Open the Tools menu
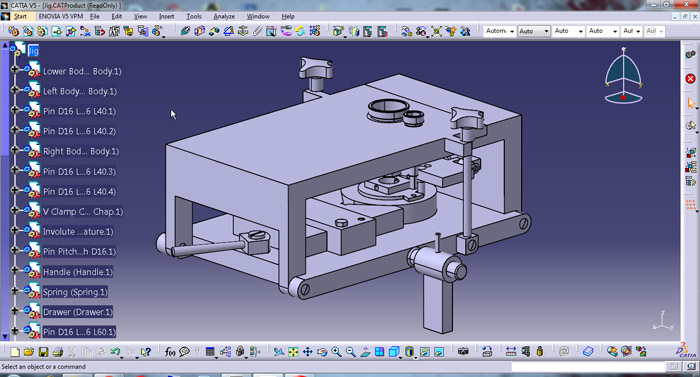700x377 pixels. [x=194, y=17]
